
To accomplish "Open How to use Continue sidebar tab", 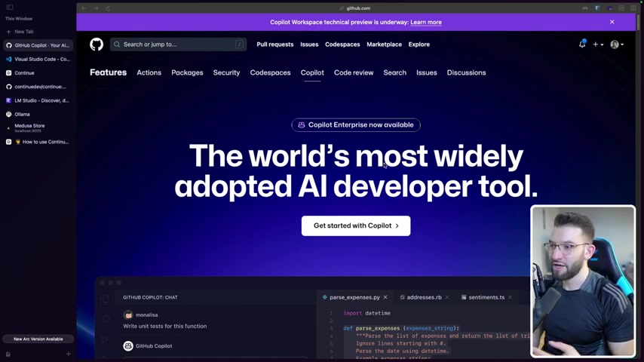I will 38,142.
